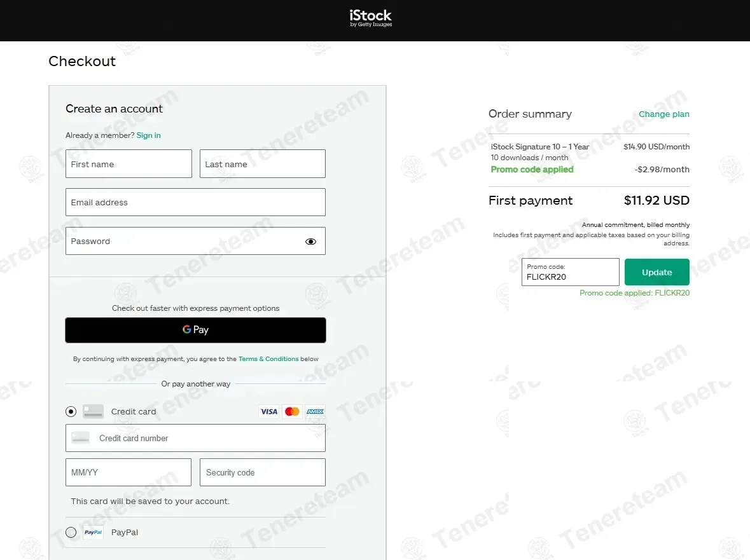Click into the Promo code field
The height and width of the screenshot is (560, 750).
[x=570, y=272]
